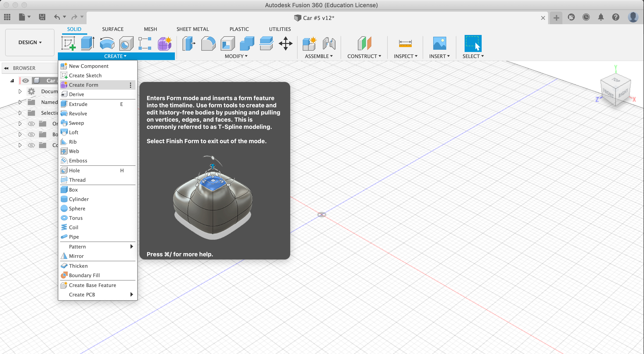Select the Press Pull tool icon

[x=189, y=43]
